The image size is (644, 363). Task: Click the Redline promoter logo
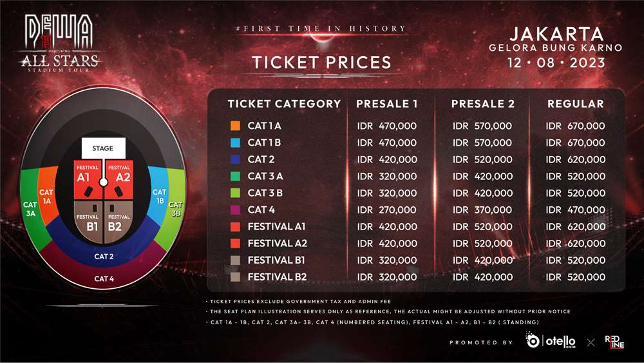tap(615, 341)
